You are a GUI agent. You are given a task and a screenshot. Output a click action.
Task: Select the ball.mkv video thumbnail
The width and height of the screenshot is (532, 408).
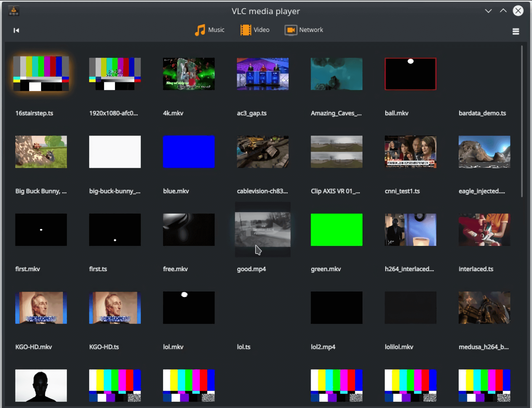(x=410, y=74)
